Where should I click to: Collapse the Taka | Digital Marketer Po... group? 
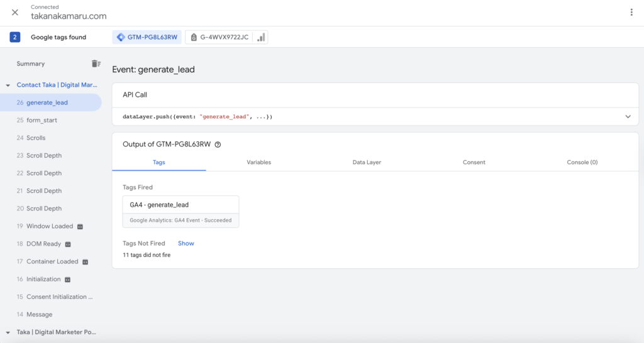tap(8, 332)
